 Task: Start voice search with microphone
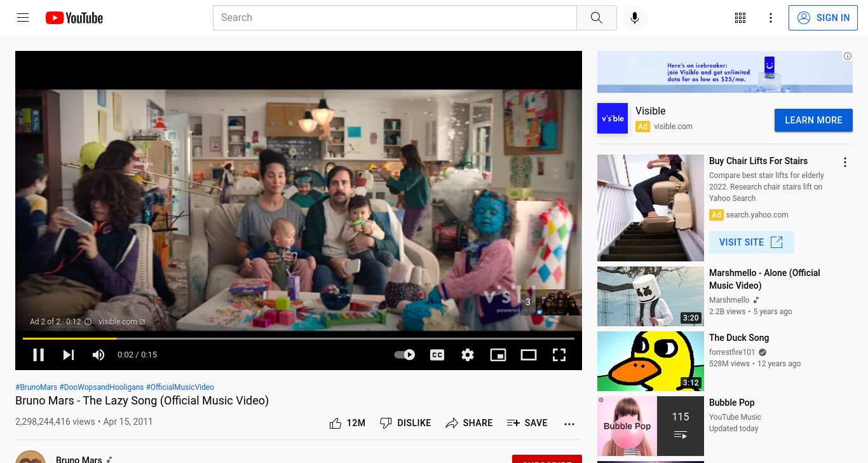pyautogui.click(x=634, y=18)
